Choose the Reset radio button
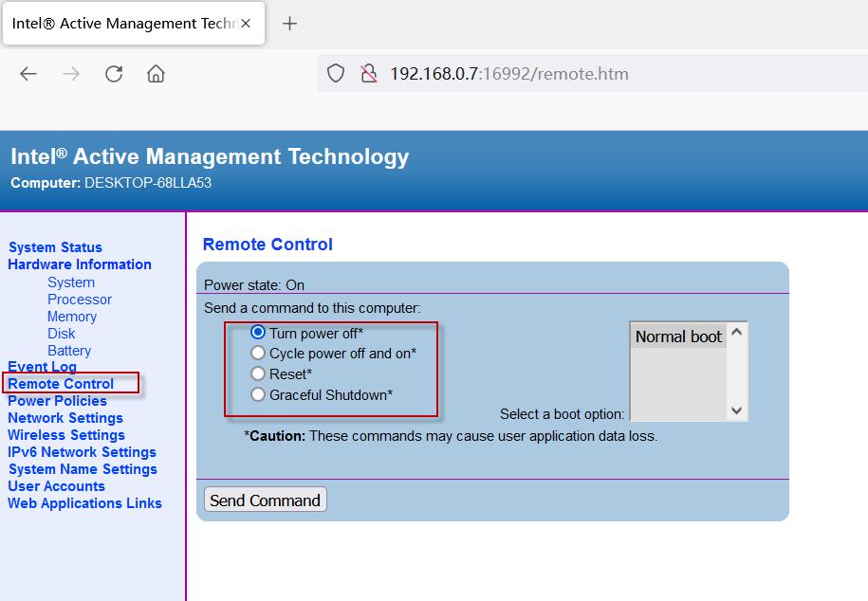 click(258, 374)
